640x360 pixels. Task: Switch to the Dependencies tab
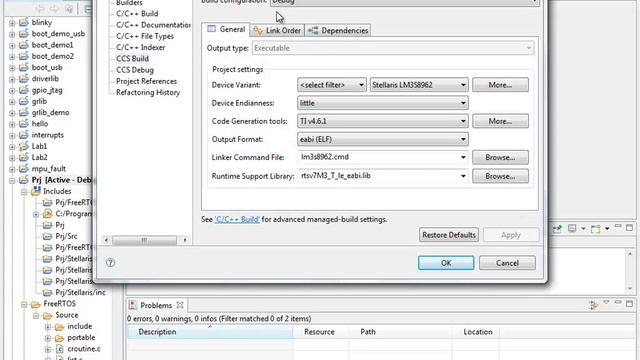tap(338, 30)
